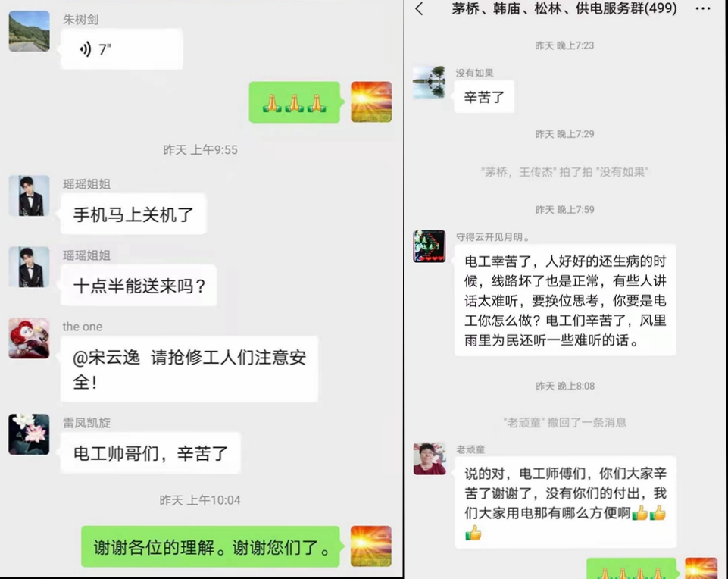This screenshot has width=728, height=579.
Task: Select the 辛苦了 bubble from 没有如果
Action: pos(484,97)
